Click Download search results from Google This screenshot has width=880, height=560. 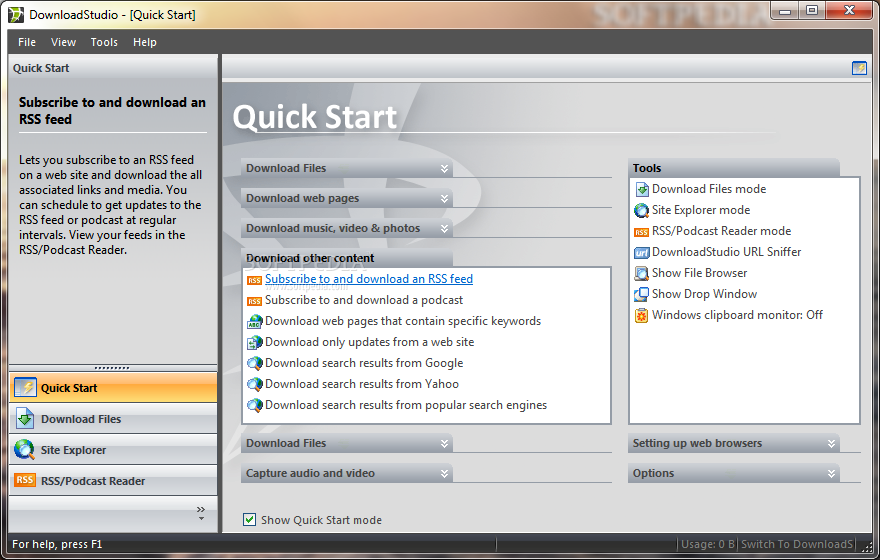364,363
